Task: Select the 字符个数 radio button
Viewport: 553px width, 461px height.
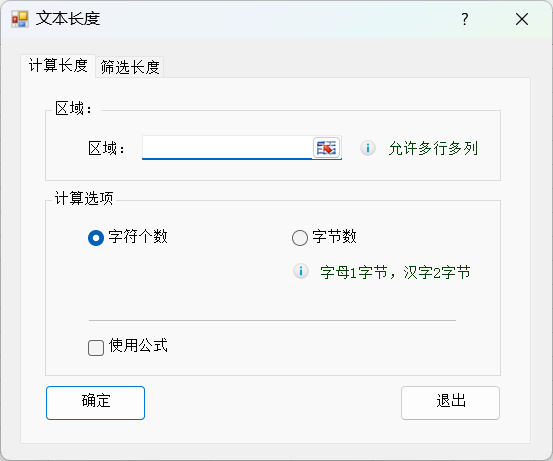Action: tap(96, 237)
